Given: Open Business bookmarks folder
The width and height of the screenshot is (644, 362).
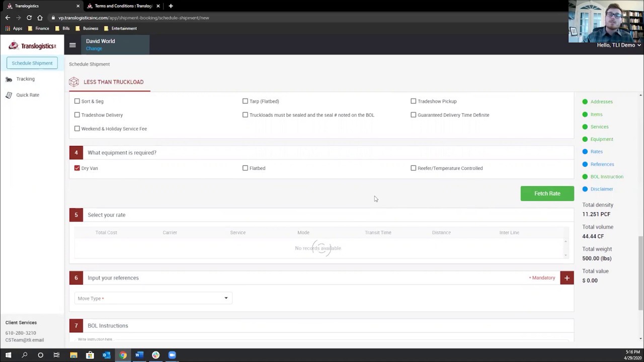Looking at the screenshot, I should pyautogui.click(x=87, y=29).
